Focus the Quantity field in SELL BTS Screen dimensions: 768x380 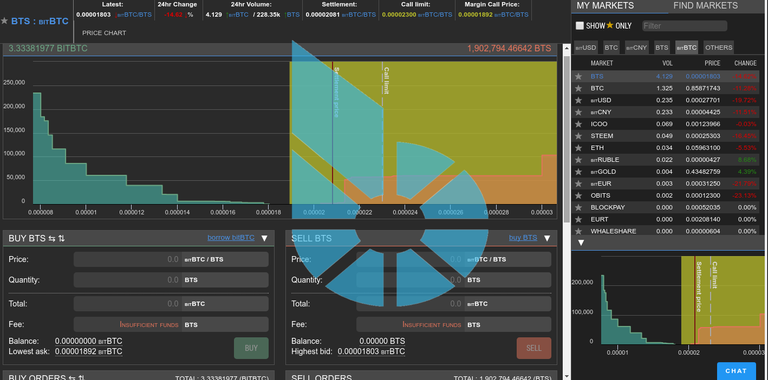point(410,280)
